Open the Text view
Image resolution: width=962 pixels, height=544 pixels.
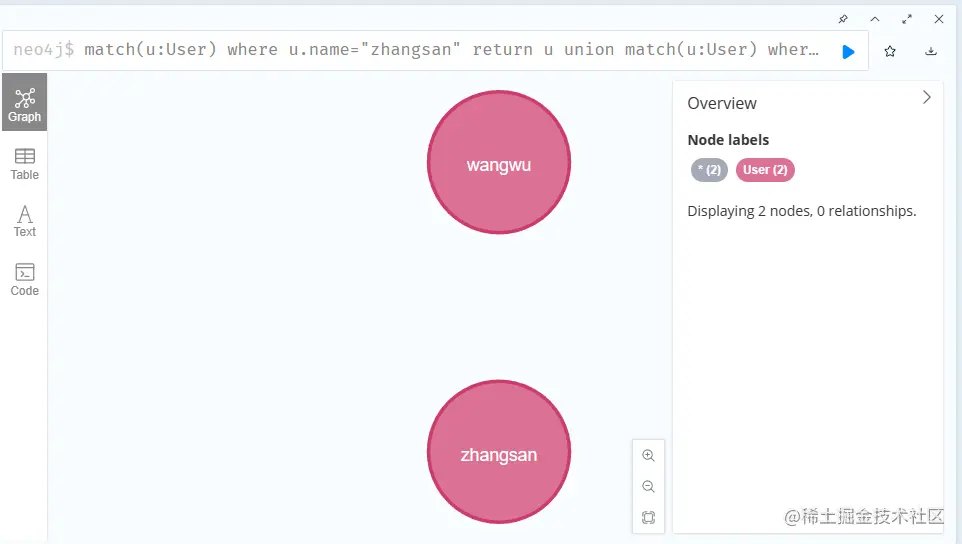pyautogui.click(x=24, y=221)
